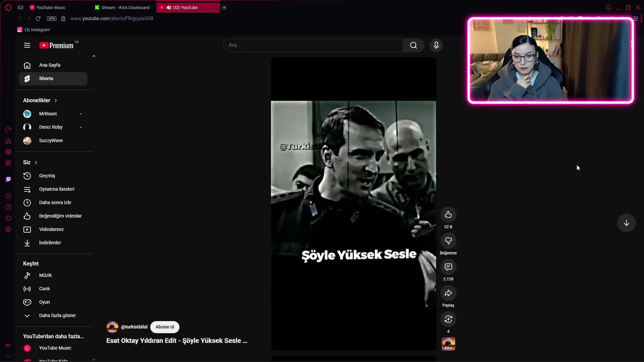Open Opera sidebar settings gear

pos(8,229)
